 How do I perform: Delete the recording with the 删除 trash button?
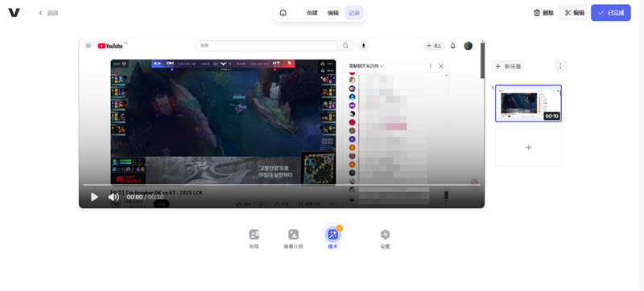pos(543,13)
